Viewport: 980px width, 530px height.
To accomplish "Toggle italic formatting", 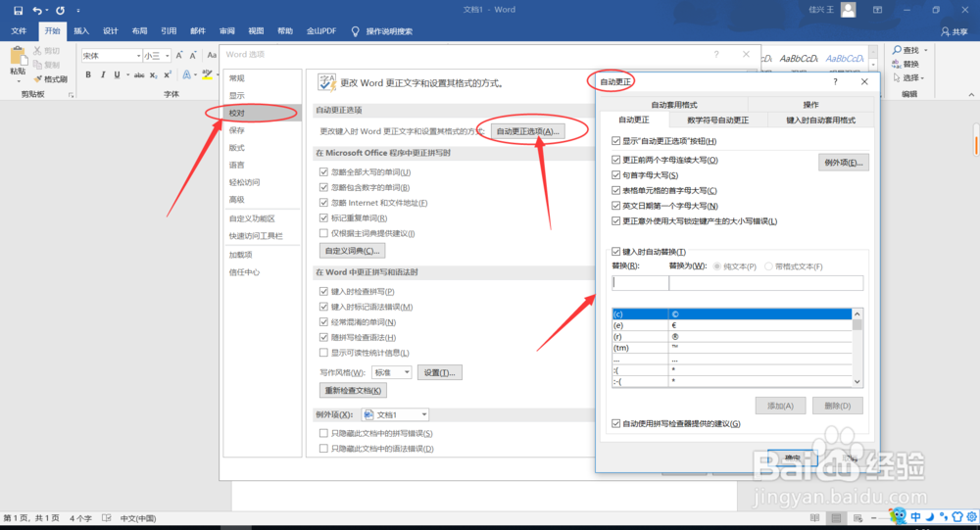I will coord(103,75).
